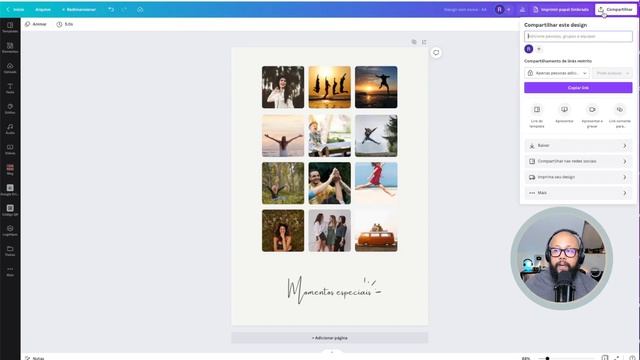This screenshot has height=360, width=640.
Task: Click the Link do template share option
Action: [537, 116]
